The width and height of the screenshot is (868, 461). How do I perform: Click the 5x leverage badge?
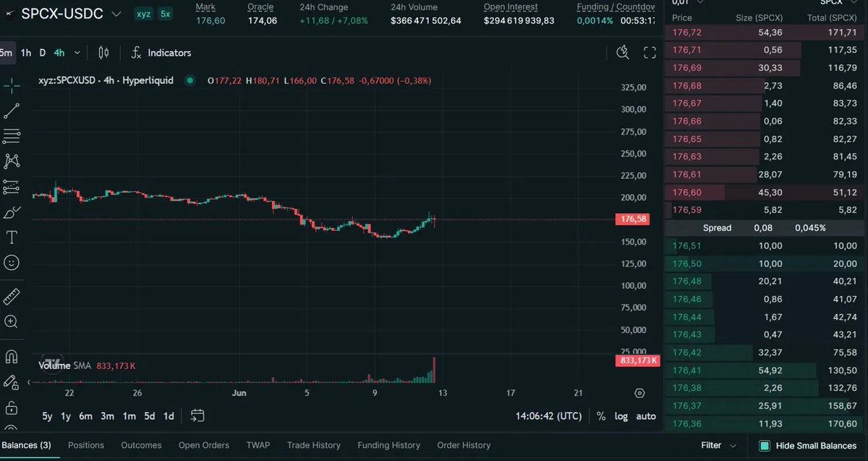[166, 14]
